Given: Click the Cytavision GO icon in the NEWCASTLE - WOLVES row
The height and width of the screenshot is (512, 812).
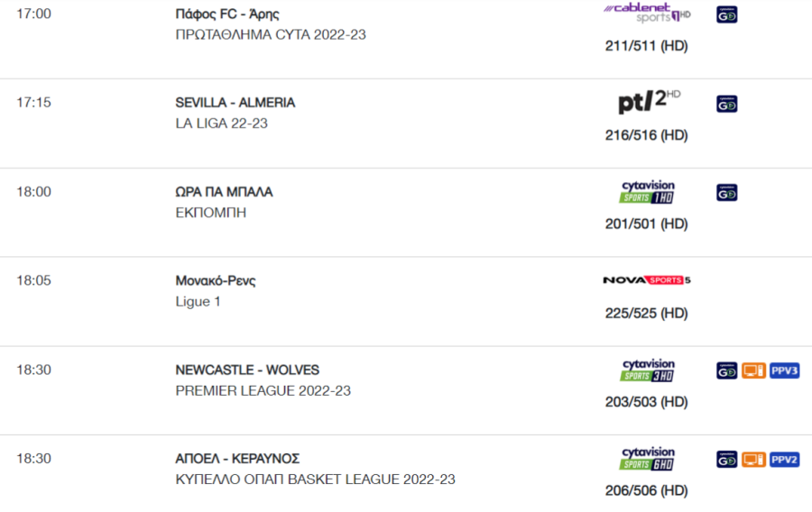Looking at the screenshot, I should [x=727, y=370].
